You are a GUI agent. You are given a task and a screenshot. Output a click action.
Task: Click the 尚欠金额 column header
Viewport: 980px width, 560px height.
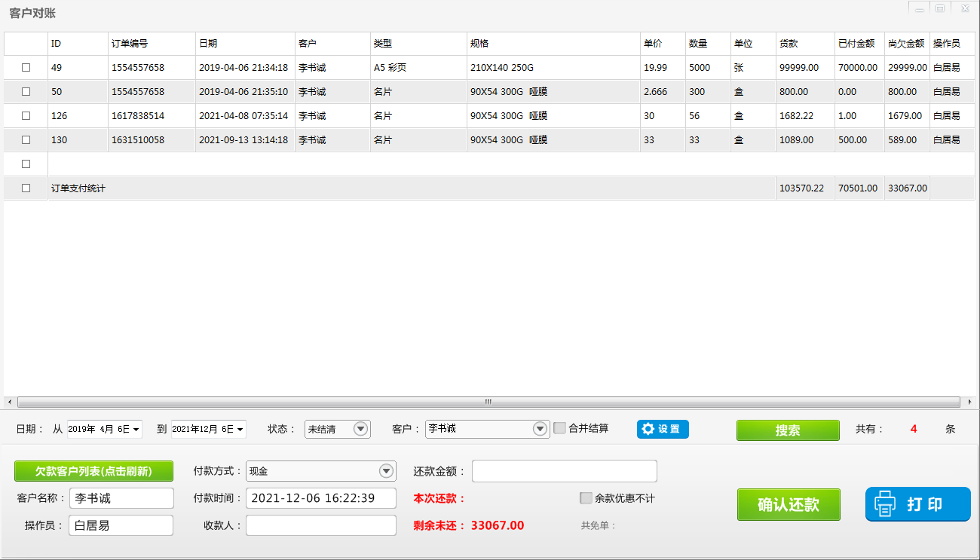tap(906, 44)
